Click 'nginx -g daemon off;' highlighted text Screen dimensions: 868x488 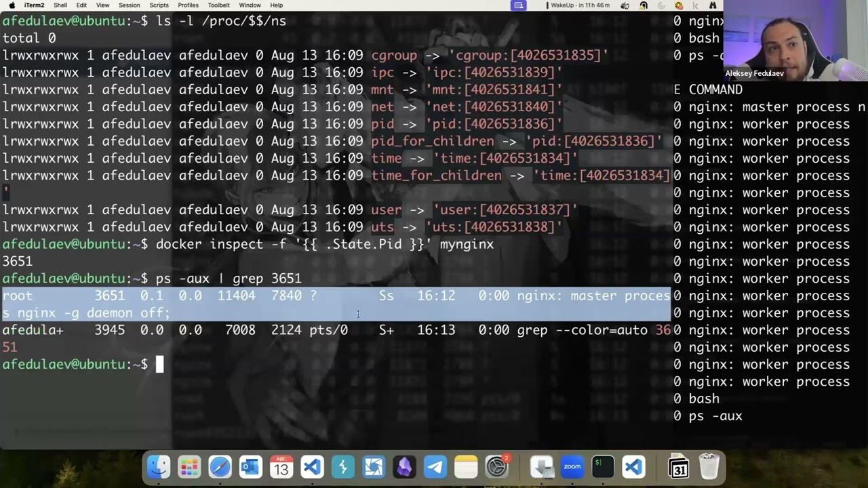pos(94,313)
